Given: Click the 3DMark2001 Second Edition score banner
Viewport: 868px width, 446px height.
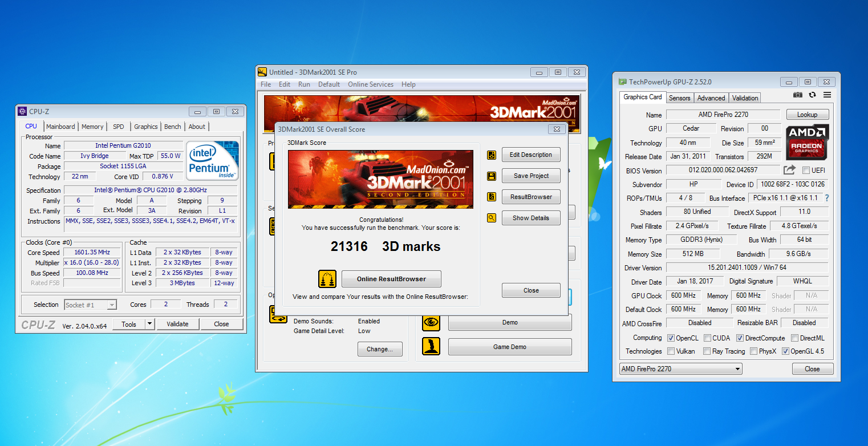Looking at the screenshot, I should 380,180.
